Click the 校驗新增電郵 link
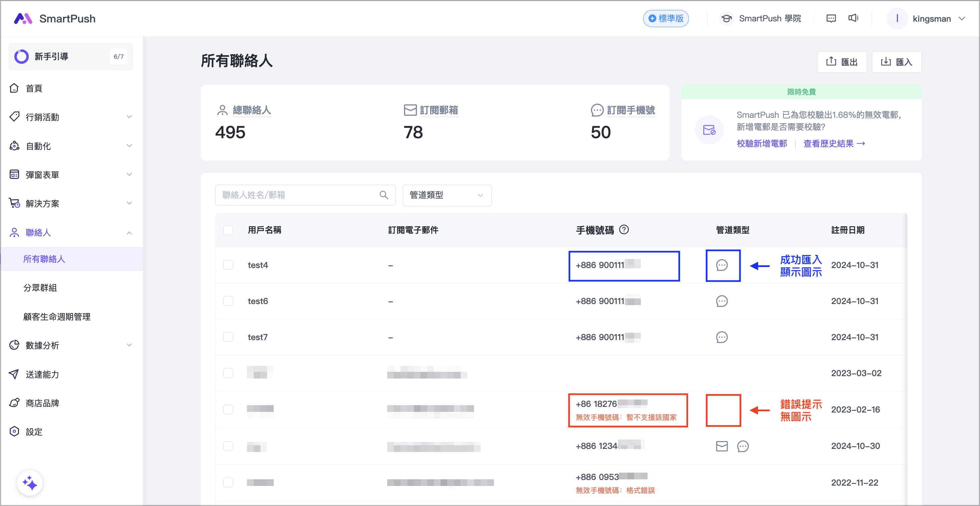This screenshot has width=980, height=506. pyautogui.click(x=762, y=144)
